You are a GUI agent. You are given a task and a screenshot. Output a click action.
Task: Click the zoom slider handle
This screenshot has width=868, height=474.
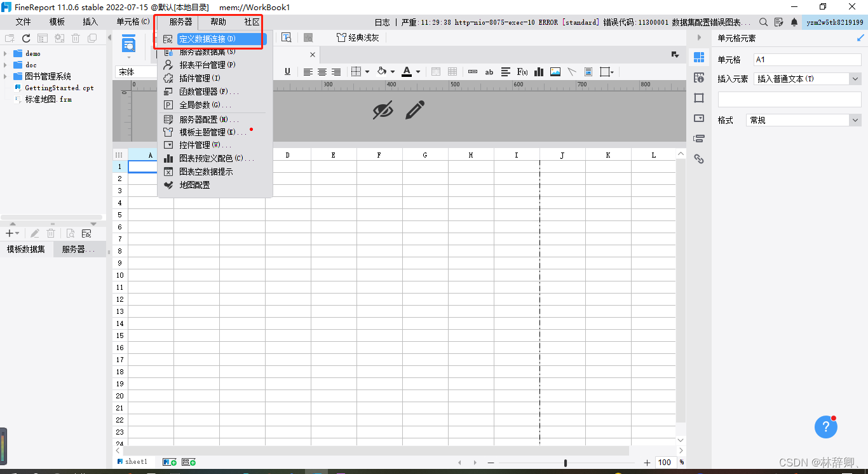[x=565, y=463]
